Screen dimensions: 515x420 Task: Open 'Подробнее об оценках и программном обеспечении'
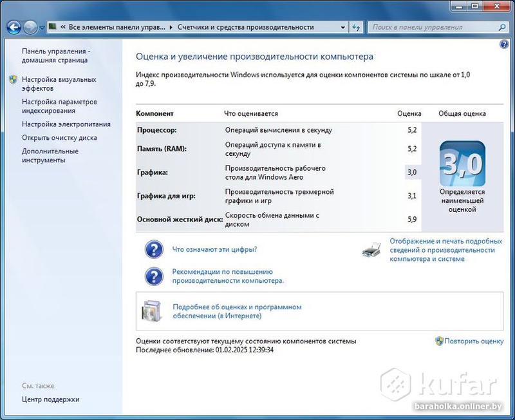(x=237, y=311)
